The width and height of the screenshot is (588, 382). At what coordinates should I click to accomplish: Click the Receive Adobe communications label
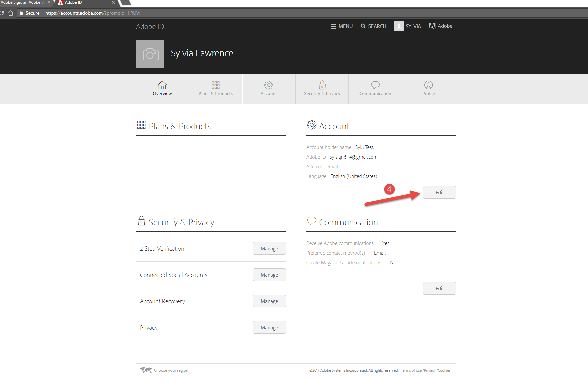340,243
